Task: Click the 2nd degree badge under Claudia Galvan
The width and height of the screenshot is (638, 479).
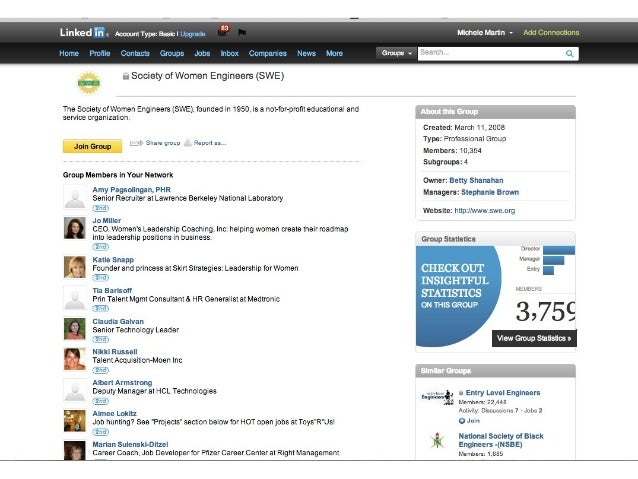Action: [x=101, y=339]
